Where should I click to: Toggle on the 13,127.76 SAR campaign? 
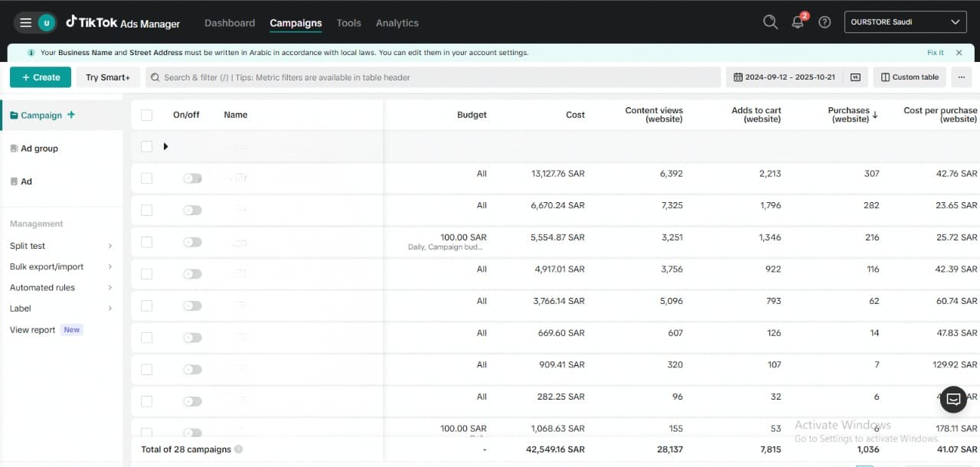pyautogui.click(x=192, y=178)
